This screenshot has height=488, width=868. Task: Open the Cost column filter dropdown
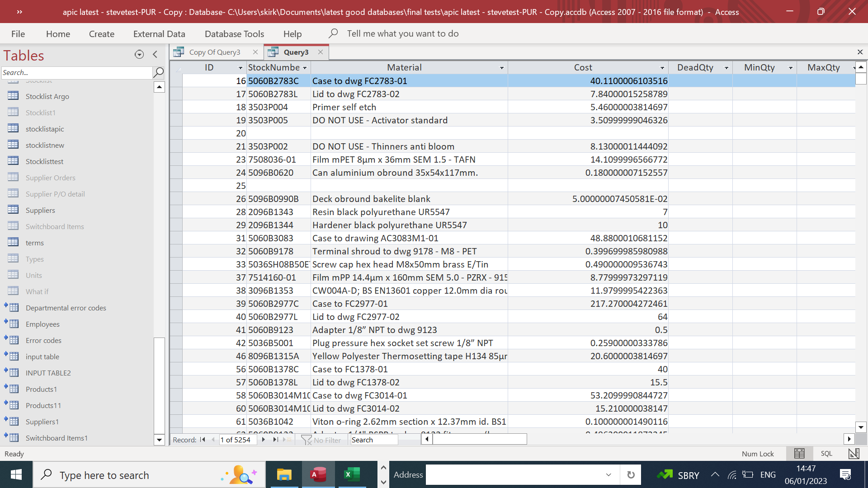click(x=662, y=68)
